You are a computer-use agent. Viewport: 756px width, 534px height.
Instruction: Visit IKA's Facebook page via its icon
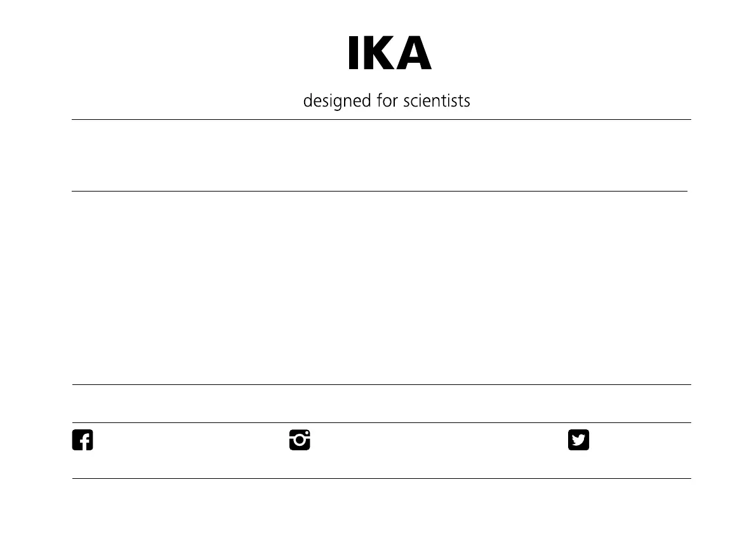(x=83, y=440)
